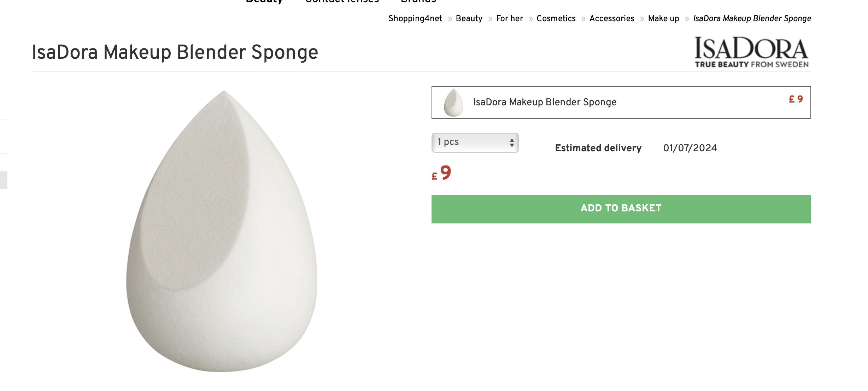The width and height of the screenshot is (868, 391).
Task: Click the small sponge thumbnail in variant box
Action: click(x=453, y=103)
